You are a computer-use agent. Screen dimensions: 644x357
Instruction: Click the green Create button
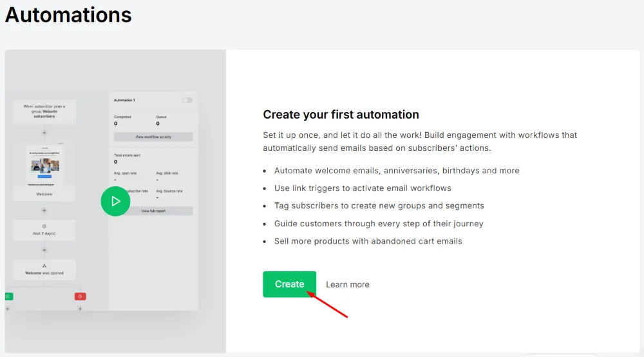[289, 284]
